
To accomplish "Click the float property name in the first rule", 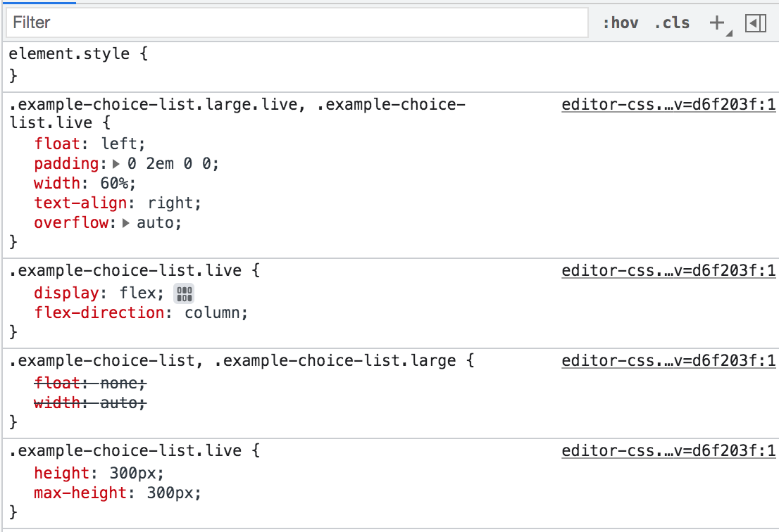I will click(x=57, y=144).
